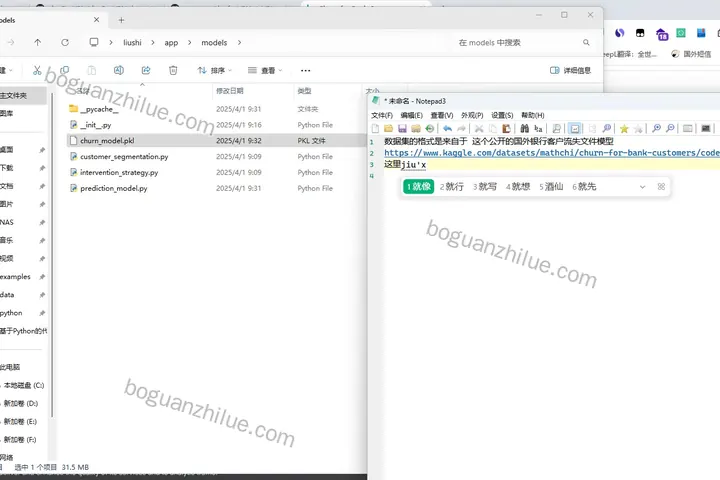Click the Copy icon in Explorer toolbar
The height and width of the screenshot is (480, 720).
[64, 70]
